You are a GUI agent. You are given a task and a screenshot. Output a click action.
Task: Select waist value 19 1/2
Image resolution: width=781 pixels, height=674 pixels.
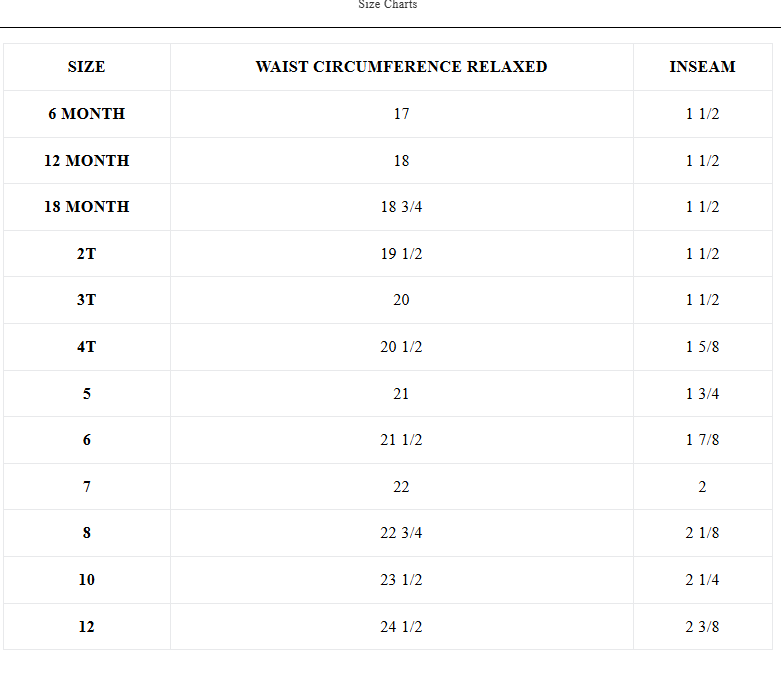401,254
